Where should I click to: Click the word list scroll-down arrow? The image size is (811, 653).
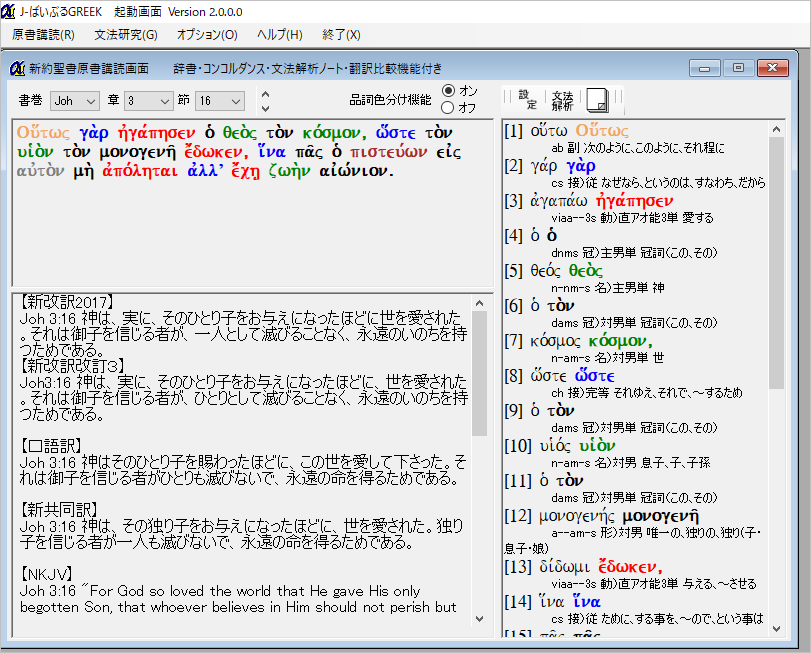coord(776,629)
